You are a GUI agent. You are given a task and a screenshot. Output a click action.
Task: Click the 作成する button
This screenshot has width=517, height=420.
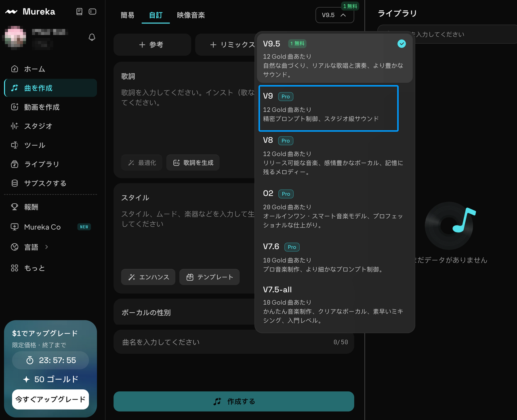click(x=234, y=401)
